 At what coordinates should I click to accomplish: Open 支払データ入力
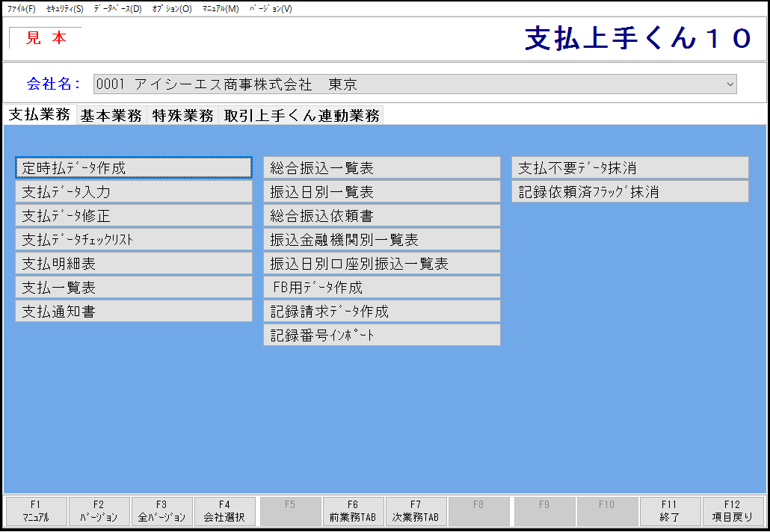[134, 191]
